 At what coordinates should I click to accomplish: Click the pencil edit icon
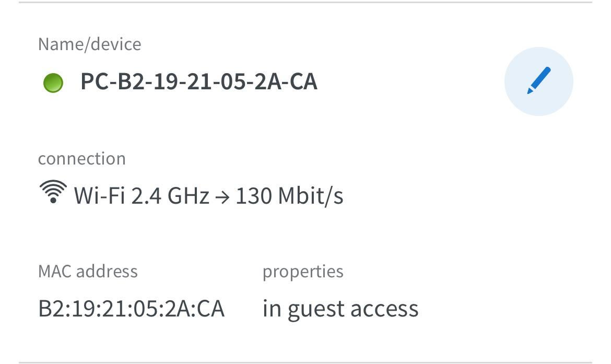538,80
